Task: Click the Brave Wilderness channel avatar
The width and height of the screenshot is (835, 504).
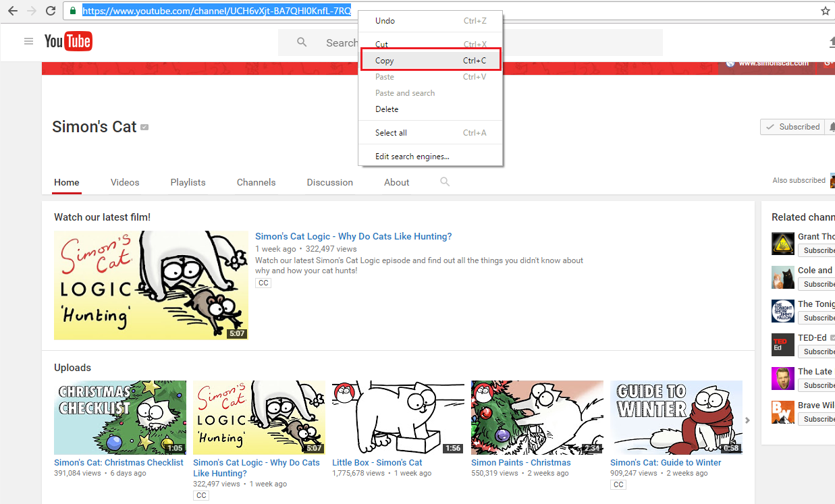Action: (783, 412)
